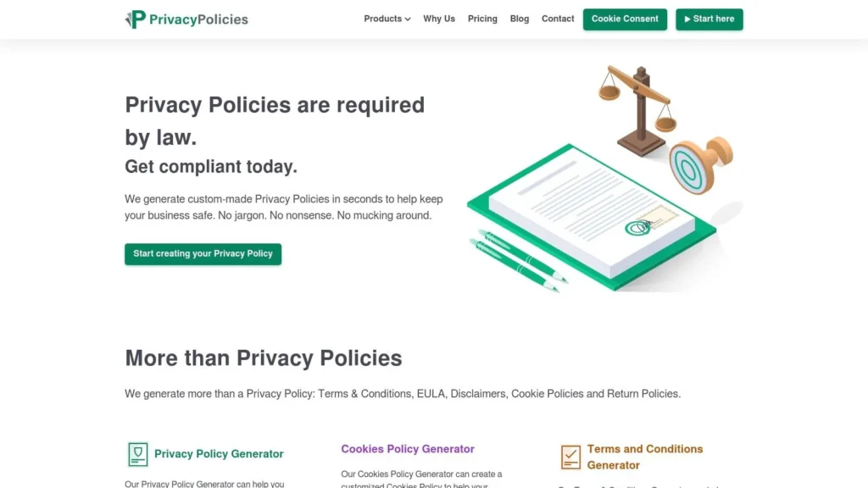Click the shield icon beside Privacy Policy Generator
The height and width of the screenshot is (488, 868).
point(137,454)
